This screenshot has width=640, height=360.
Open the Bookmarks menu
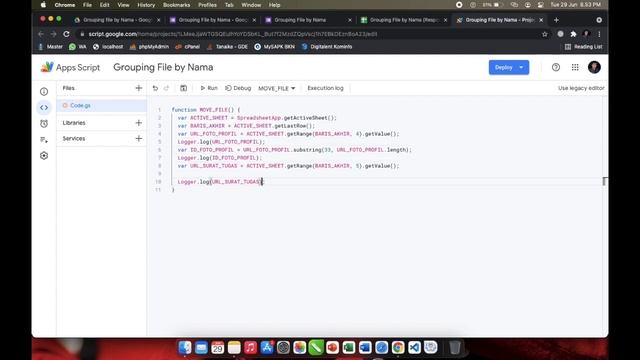coord(176,5)
